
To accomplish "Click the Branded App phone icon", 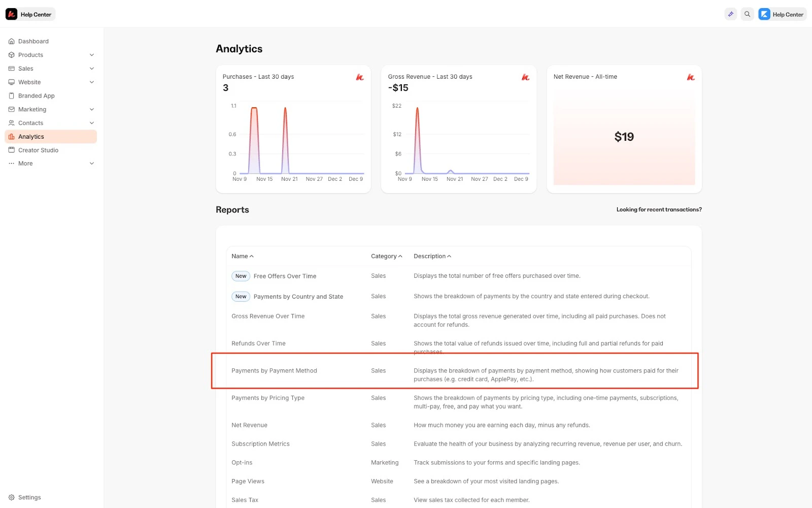I will [11, 96].
